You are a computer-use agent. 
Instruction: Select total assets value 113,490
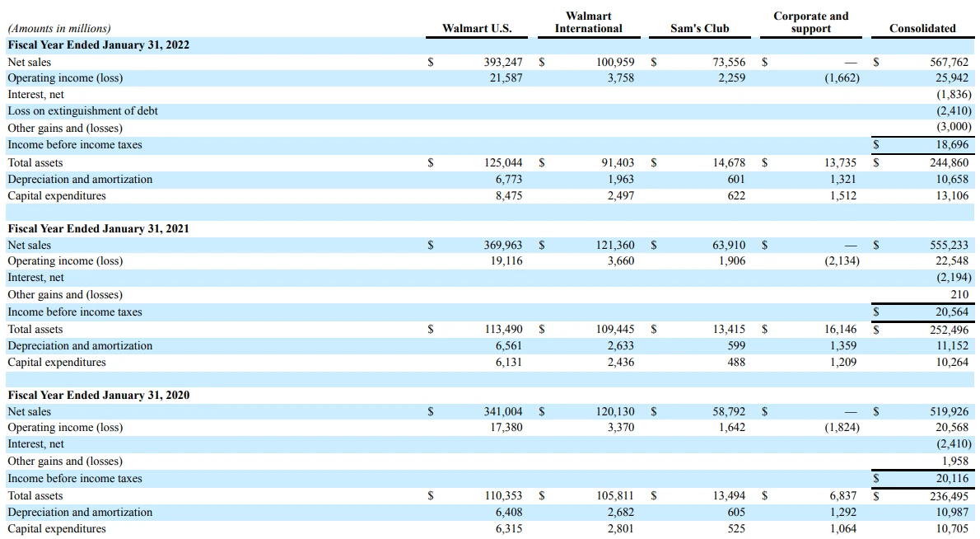click(x=503, y=330)
